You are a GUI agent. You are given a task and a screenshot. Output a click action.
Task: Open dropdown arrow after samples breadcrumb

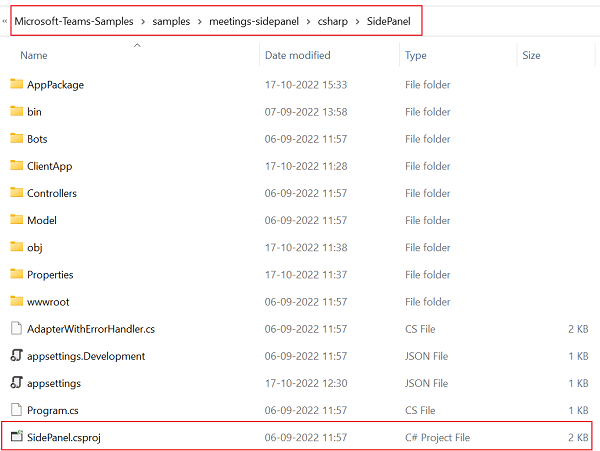[200, 22]
